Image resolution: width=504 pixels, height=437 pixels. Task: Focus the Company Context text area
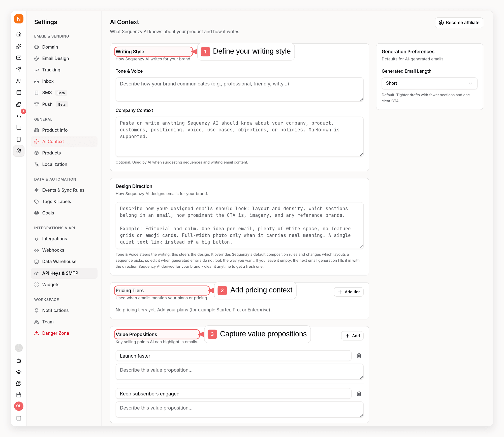(239, 137)
